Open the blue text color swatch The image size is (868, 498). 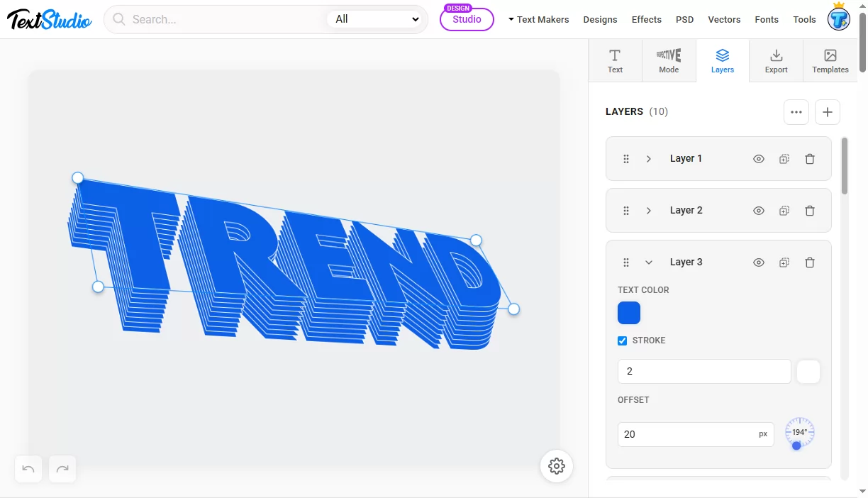click(x=629, y=313)
